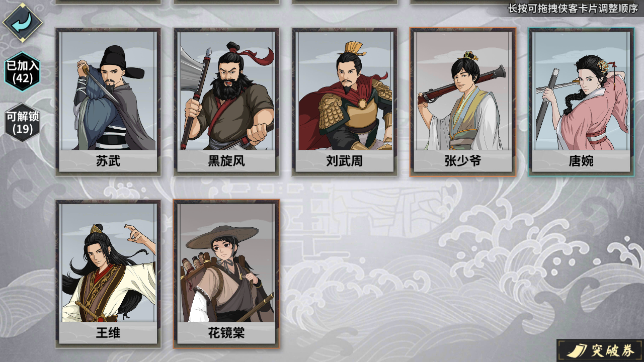Click the ticket icon beside 突破券
This screenshot has height=362, width=644.
576,350
